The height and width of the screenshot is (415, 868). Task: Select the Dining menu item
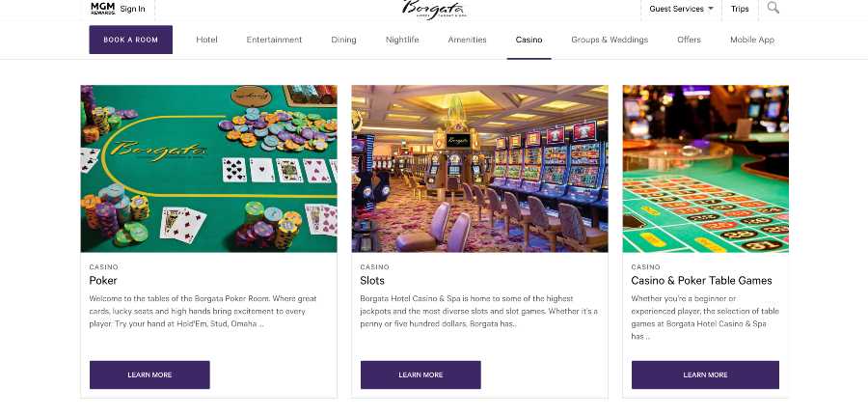pyautogui.click(x=343, y=40)
